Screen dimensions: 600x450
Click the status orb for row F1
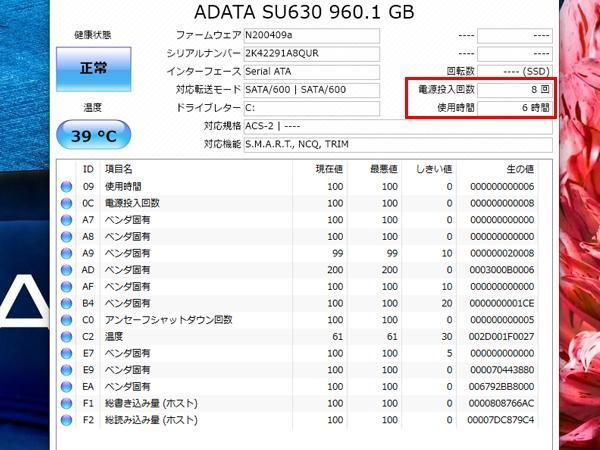tap(66, 403)
